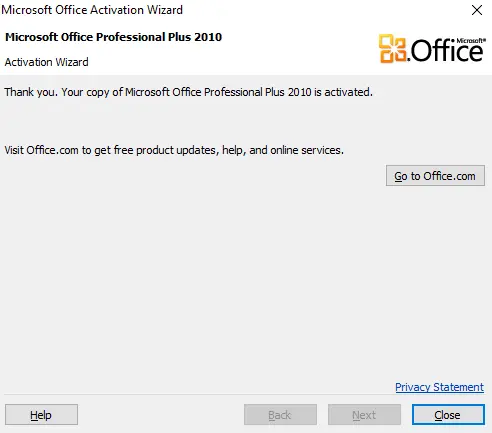
Task: Close the dialog using the title bar X
Action: [477, 10]
